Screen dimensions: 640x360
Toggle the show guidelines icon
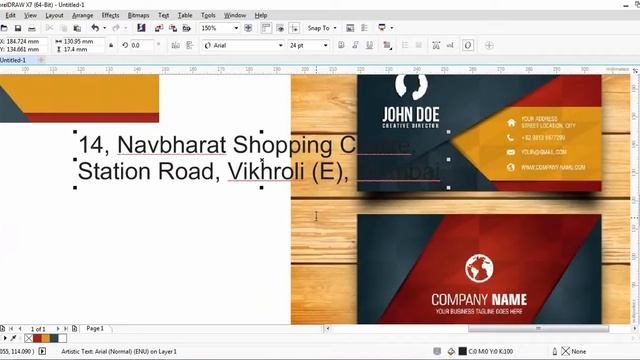(x=294, y=28)
